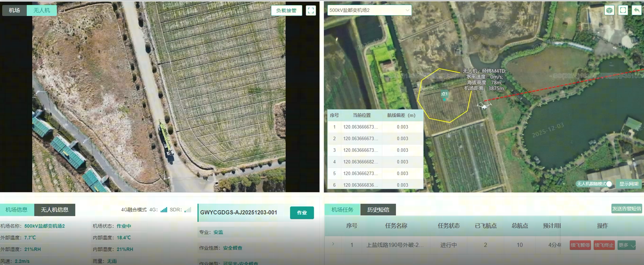
Task: Click the 4G signal strength icon
Action: (x=163, y=210)
